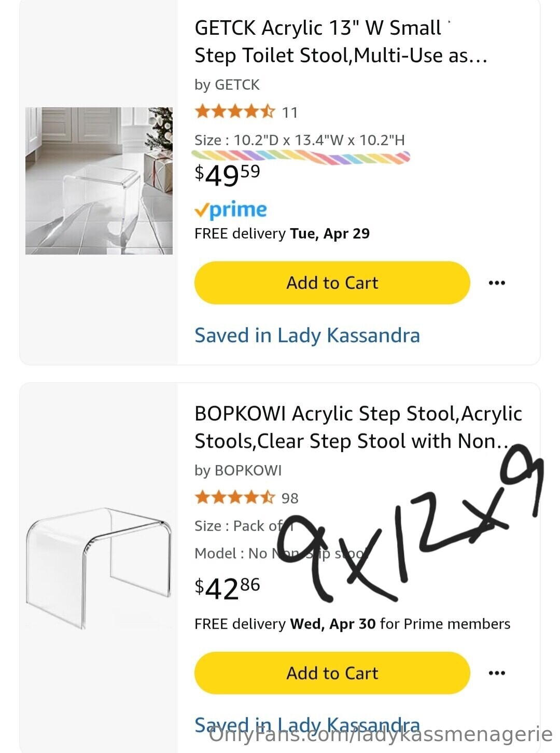Click the BOPKOWI star rating icons
The height and width of the screenshot is (753, 560).
coord(234,498)
